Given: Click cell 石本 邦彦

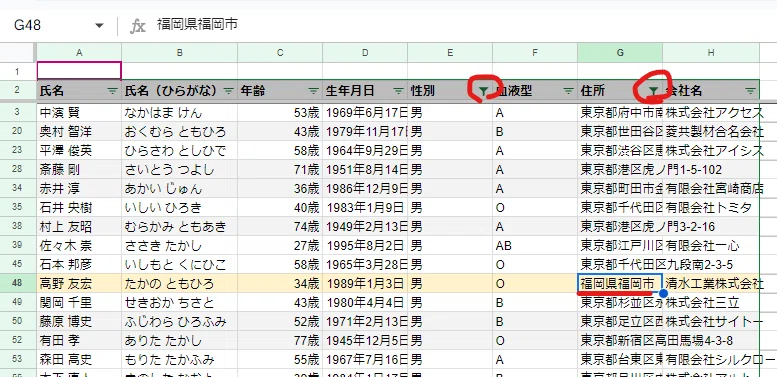Looking at the screenshot, I should click(79, 265).
